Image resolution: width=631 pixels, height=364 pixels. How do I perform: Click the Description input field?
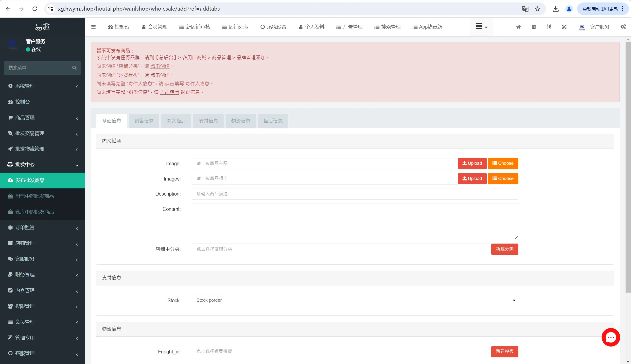[354, 194]
